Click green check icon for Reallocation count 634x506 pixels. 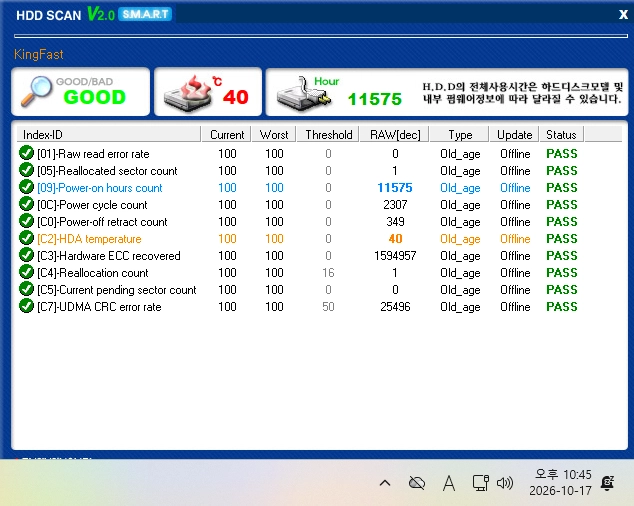pos(26,272)
